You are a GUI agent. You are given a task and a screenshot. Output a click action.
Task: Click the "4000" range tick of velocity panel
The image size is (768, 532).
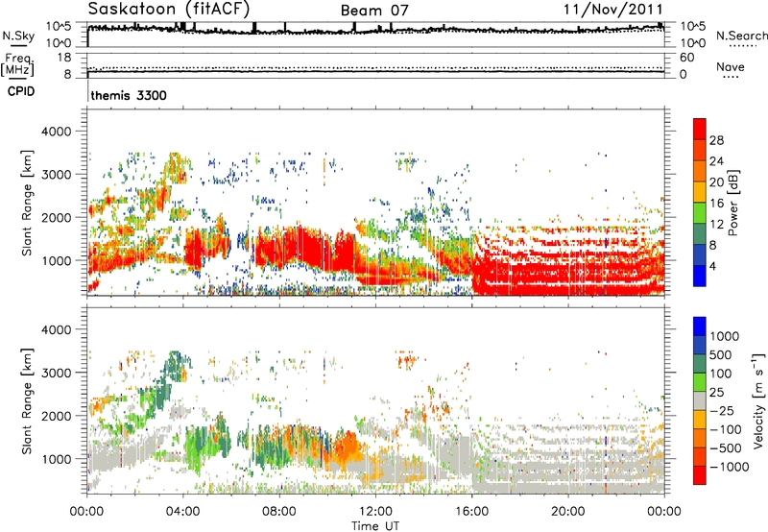click(x=56, y=329)
